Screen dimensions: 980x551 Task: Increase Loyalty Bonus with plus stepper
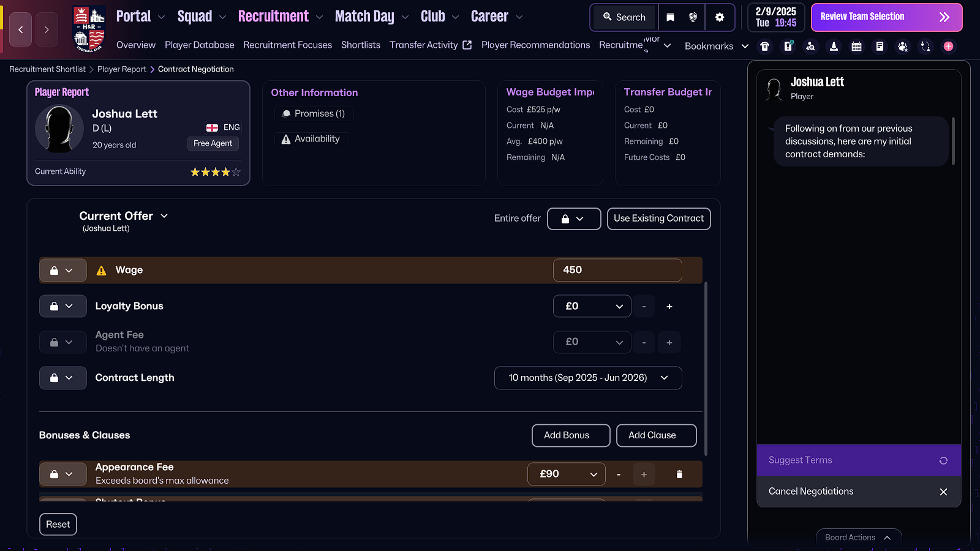click(x=669, y=307)
